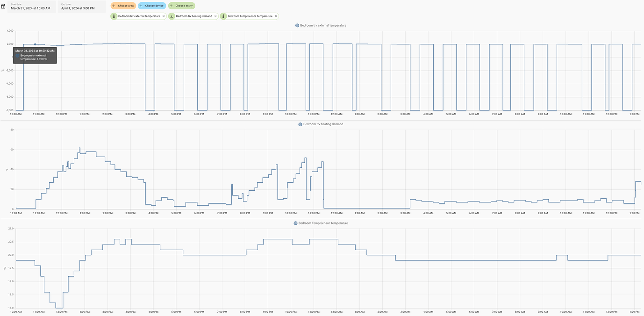Toggle the Bedroom trv external temperature legend dot

point(297,25)
